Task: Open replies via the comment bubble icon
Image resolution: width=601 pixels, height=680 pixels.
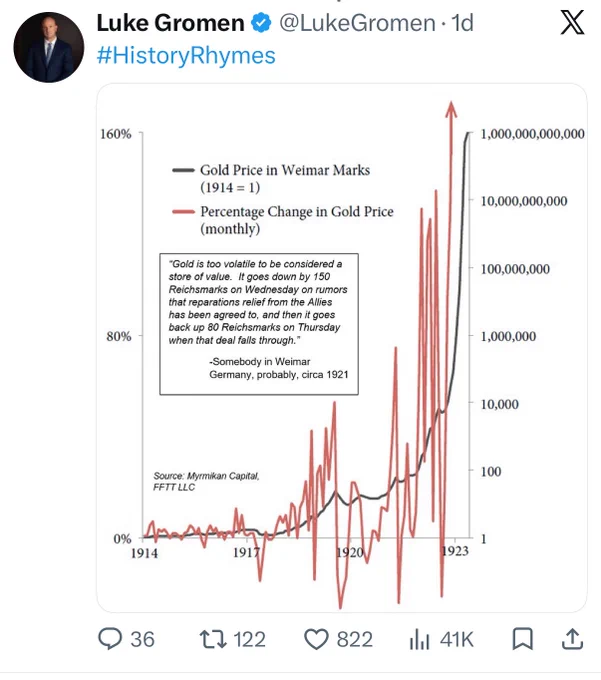Action: (110, 639)
